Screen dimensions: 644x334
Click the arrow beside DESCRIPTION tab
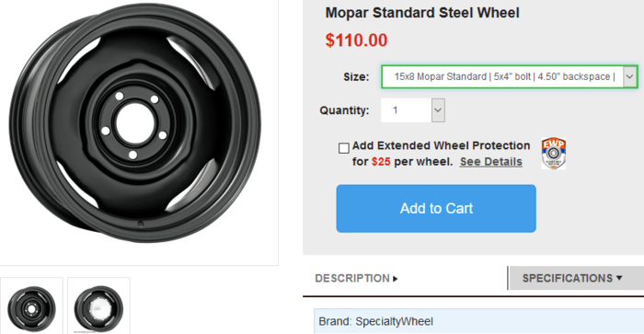[x=395, y=279]
